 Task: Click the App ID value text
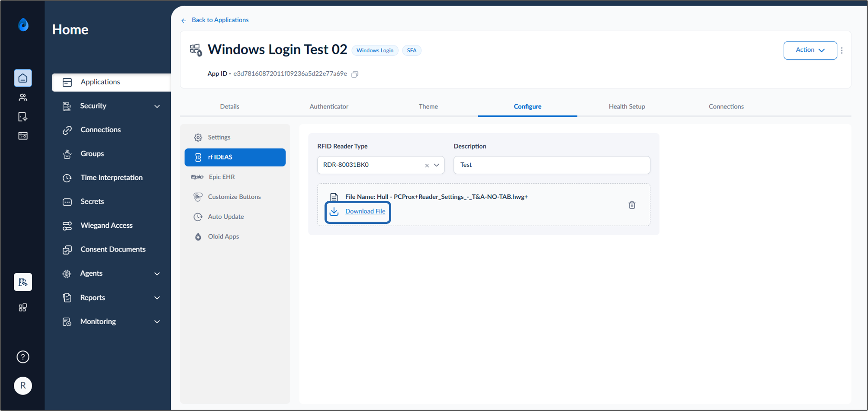[290, 74]
